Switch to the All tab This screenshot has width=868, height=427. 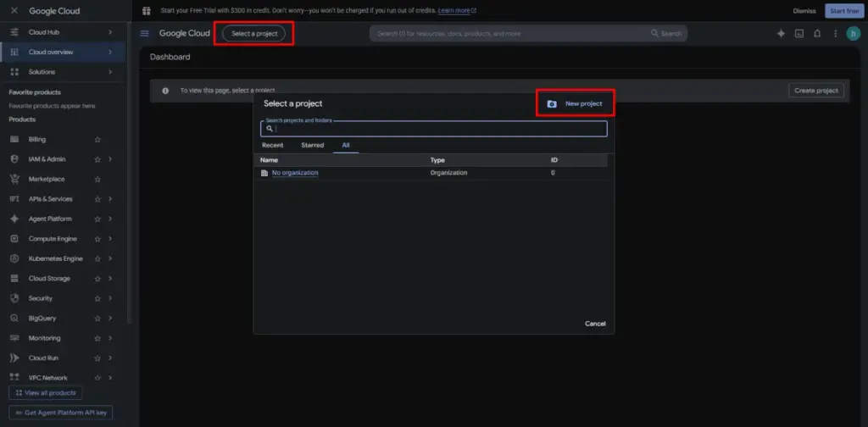(346, 146)
